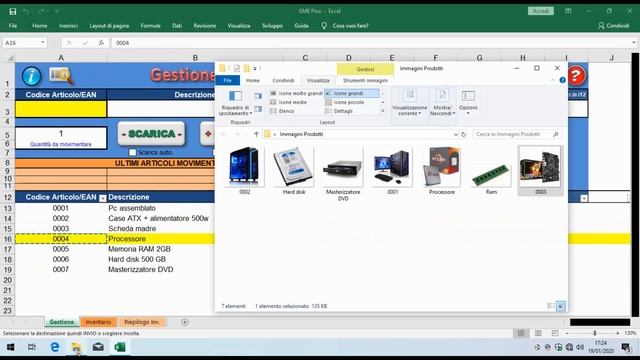Click the SCARICA button
The image size is (640, 360).
[x=151, y=134]
